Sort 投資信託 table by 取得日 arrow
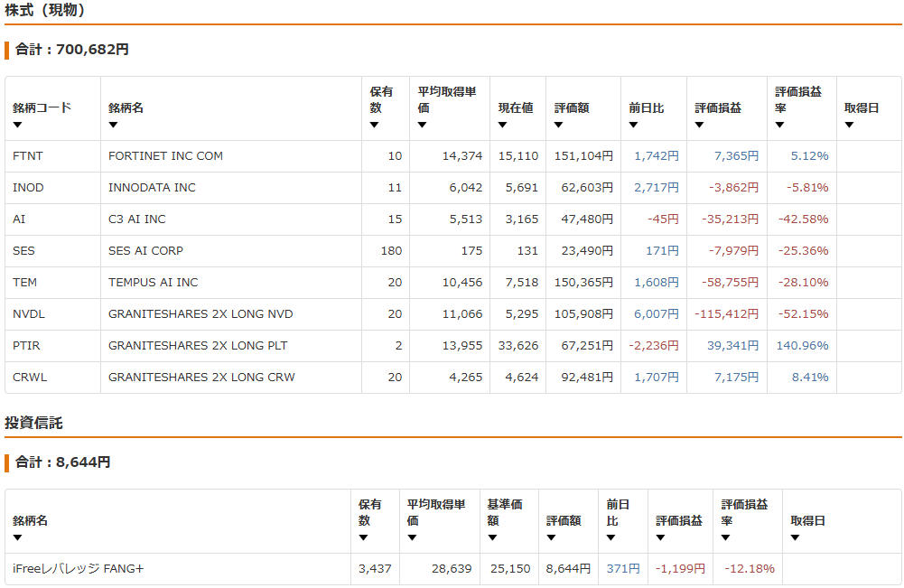This screenshot has width=904, height=588. click(795, 537)
